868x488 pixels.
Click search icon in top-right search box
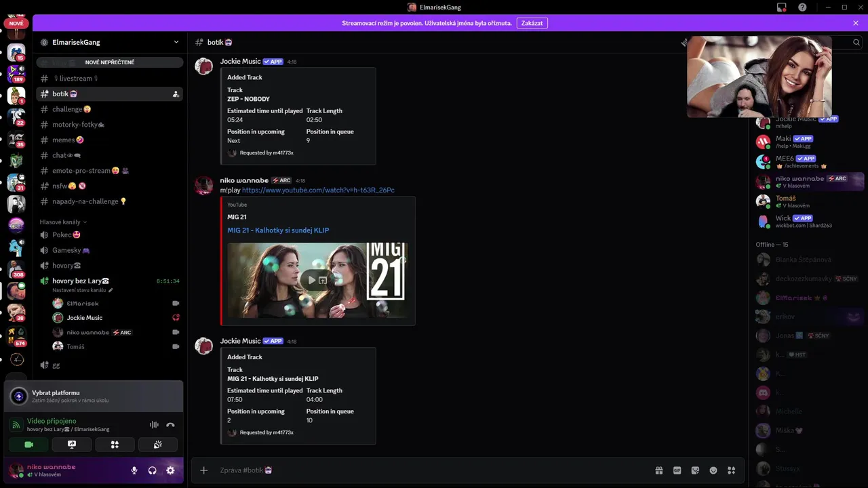point(856,42)
